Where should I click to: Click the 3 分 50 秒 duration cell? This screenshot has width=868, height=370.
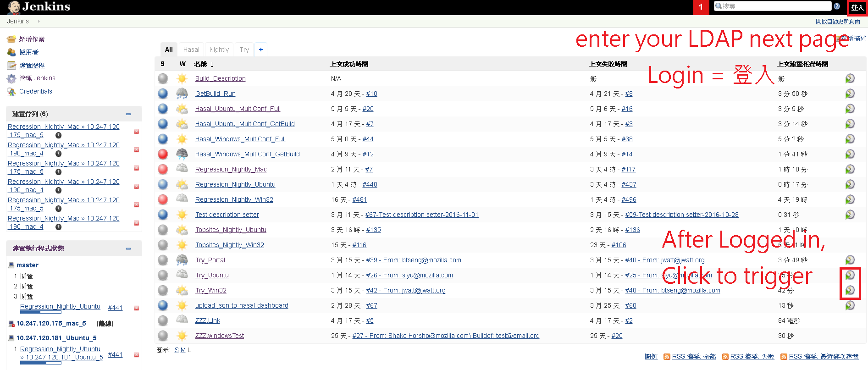pyautogui.click(x=792, y=94)
